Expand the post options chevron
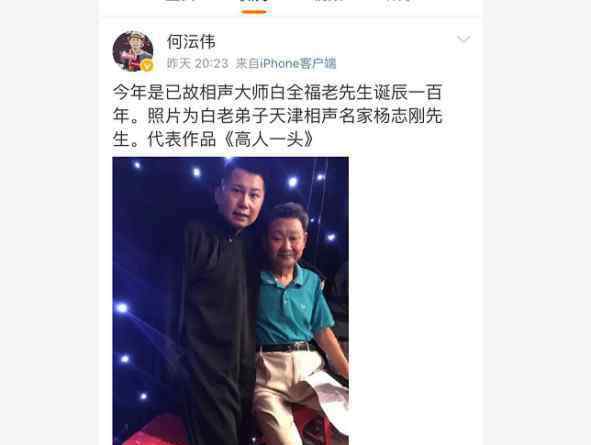 click(464, 39)
